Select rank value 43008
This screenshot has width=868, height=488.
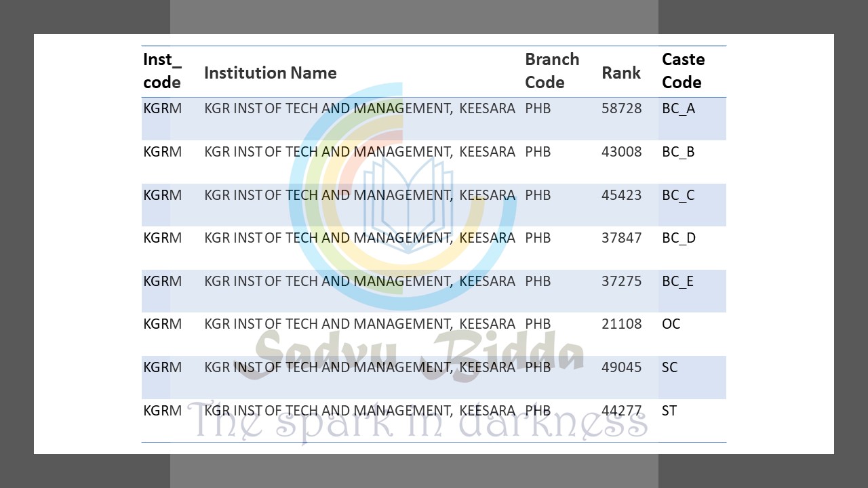(621, 152)
